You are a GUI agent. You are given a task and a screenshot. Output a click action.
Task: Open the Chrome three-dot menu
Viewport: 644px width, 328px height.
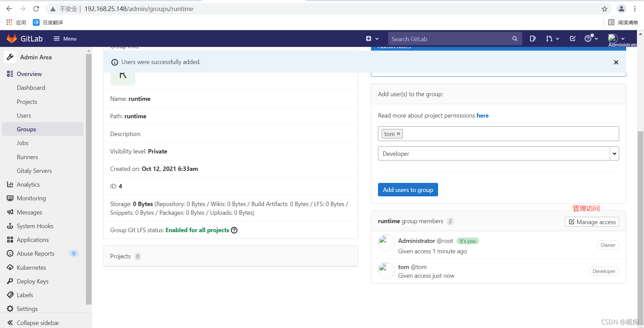click(635, 9)
